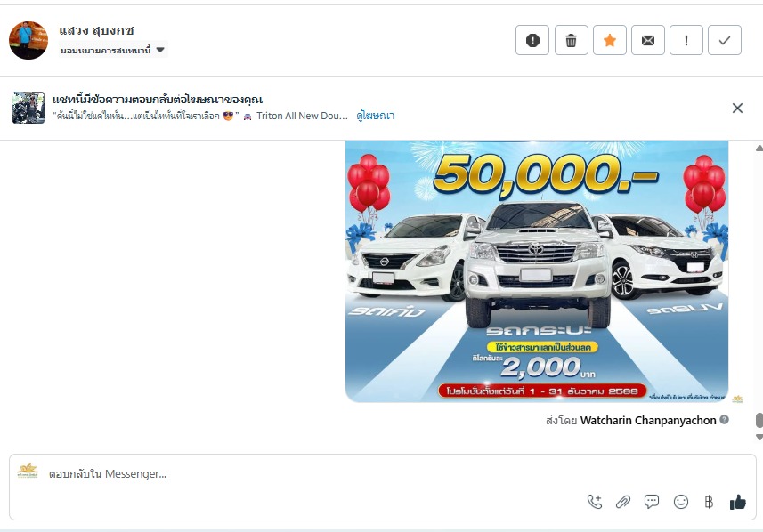Send a thumbs-up like
Viewport: 763px width, 532px height.
pyautogui.click(x=738, y=502)
